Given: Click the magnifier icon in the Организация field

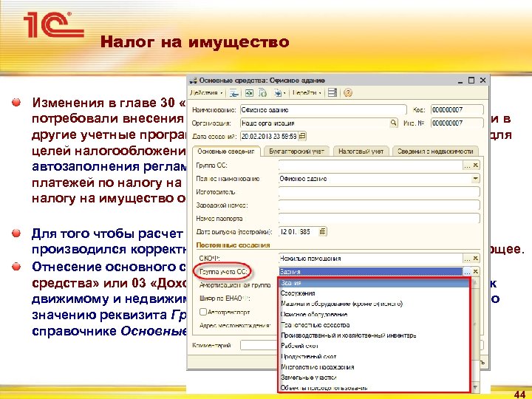Looking at the screenshot, I should pyautogui.click(x=393, y=123).
